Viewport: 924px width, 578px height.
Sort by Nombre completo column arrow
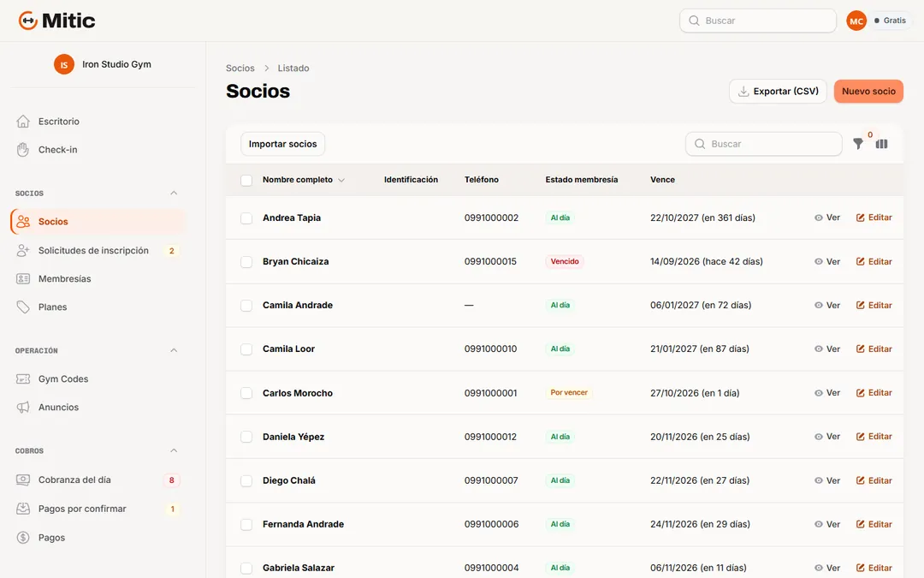tap(341, 180)
